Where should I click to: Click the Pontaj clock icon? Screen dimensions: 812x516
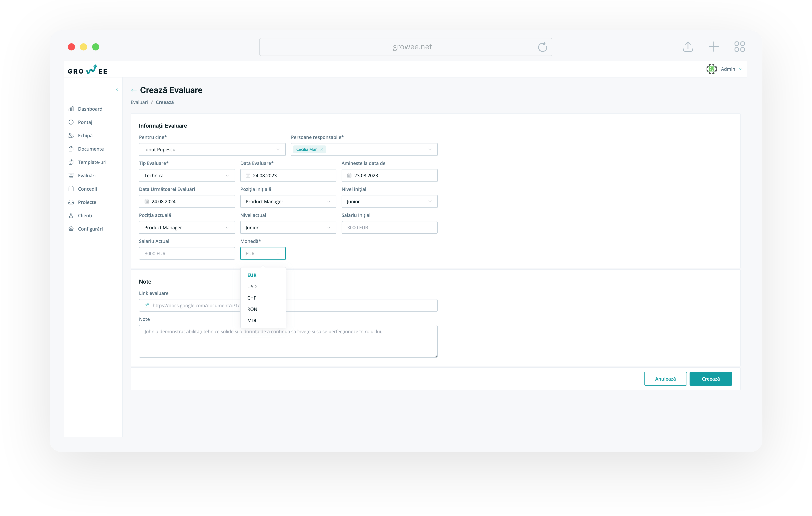[x=71, y=122]
